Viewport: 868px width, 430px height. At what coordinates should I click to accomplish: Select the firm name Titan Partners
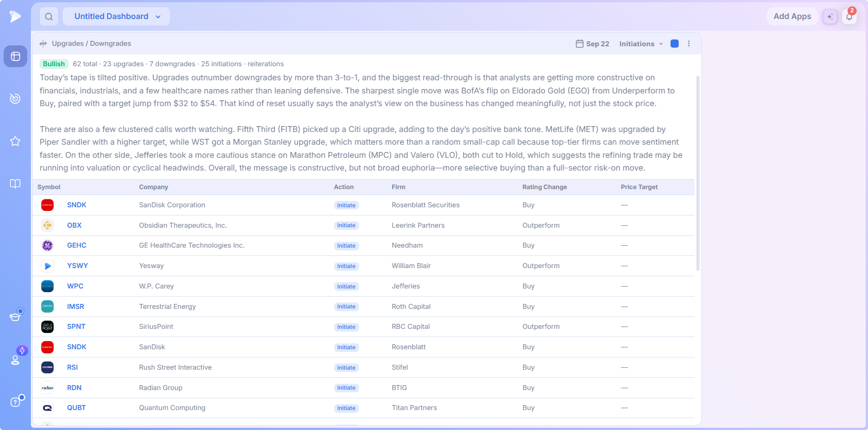point(414,408)
